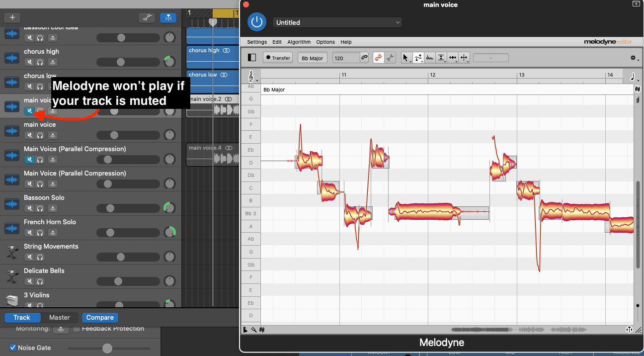Click the Compare button
Viewport: 644px width, 356px height.
click(100, 317)
